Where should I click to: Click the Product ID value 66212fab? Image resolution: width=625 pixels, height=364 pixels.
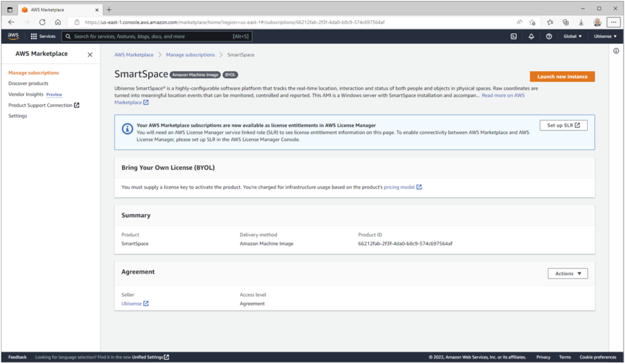pos(405,244)
